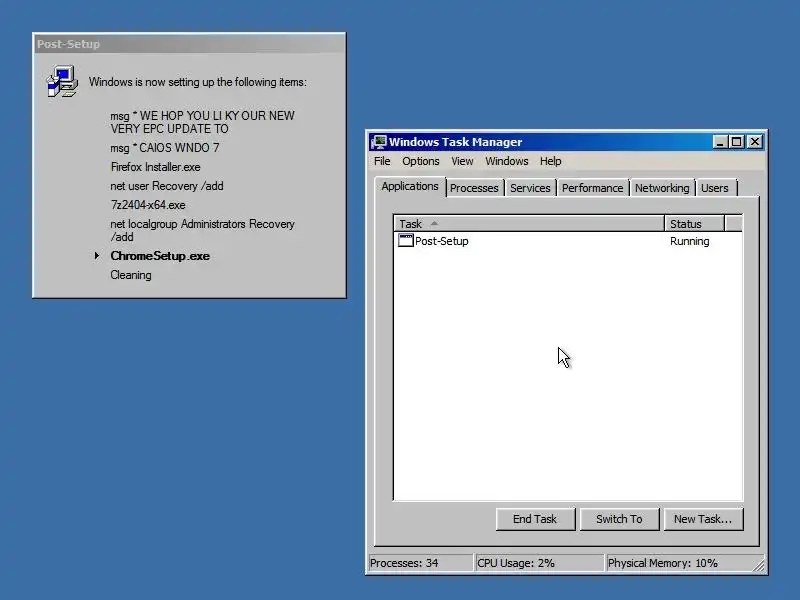Close the Windows Task Manager window
800x600 pixels.
tap(755, 142)
